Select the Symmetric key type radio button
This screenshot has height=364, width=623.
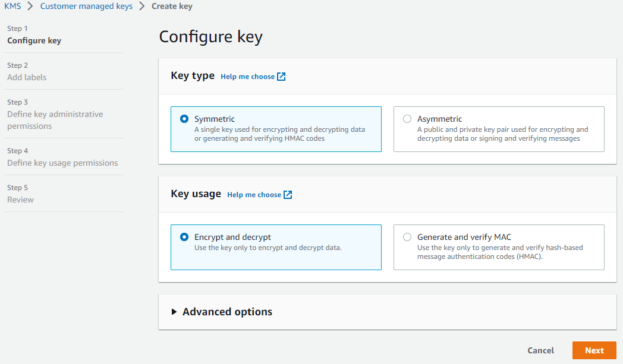(184, 119)
